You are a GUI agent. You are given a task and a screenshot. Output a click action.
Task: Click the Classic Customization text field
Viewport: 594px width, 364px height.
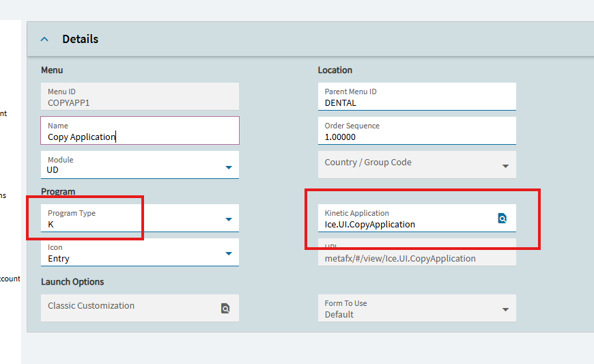[130, 306]
